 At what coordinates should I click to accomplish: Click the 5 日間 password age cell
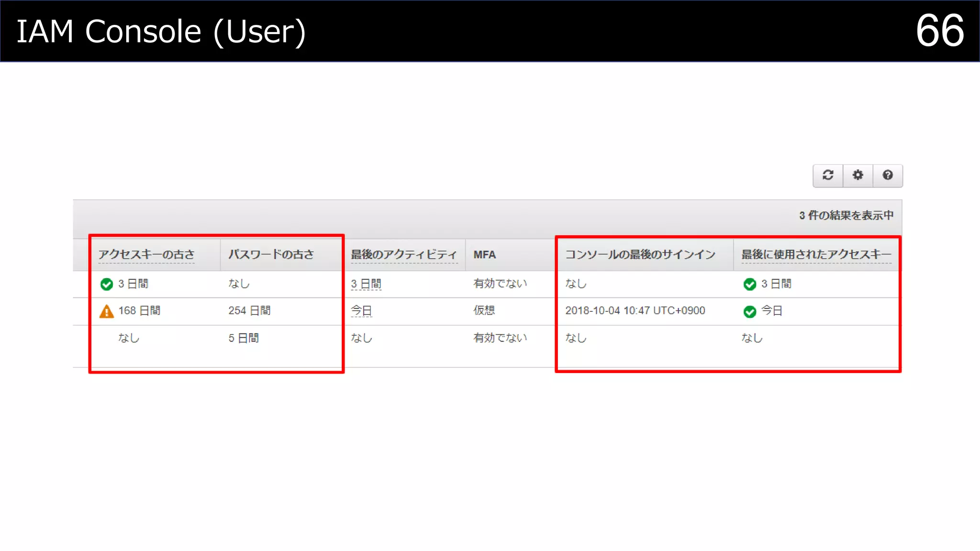click(244, 338)
